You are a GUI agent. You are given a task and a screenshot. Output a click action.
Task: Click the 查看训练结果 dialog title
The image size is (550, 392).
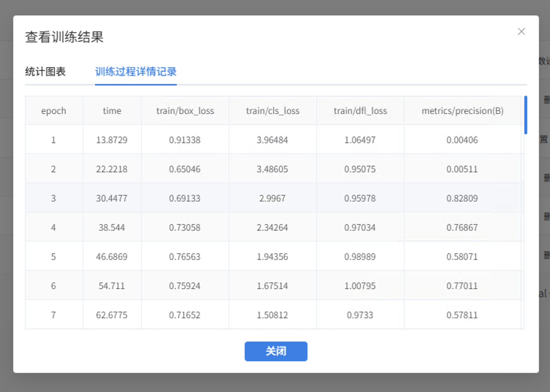click(64, 37)
